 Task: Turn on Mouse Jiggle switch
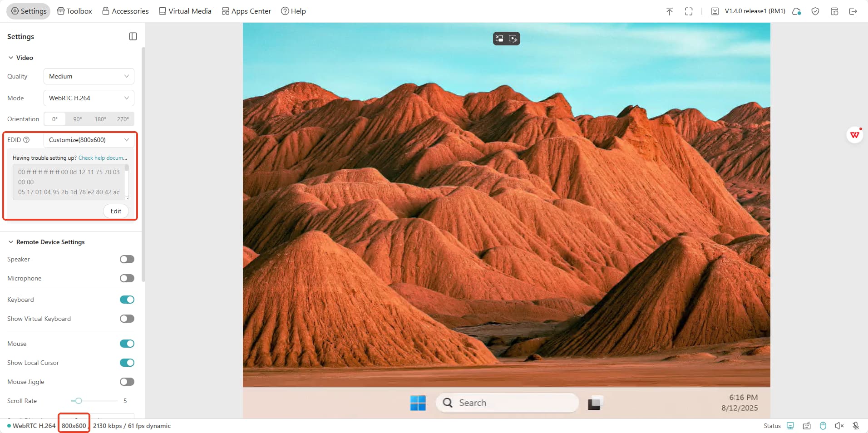127,382
